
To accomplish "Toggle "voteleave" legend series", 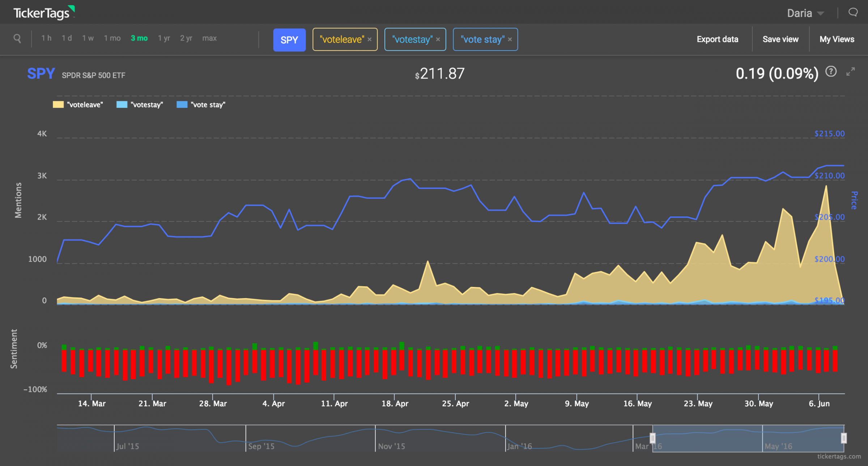I will 78,105.
